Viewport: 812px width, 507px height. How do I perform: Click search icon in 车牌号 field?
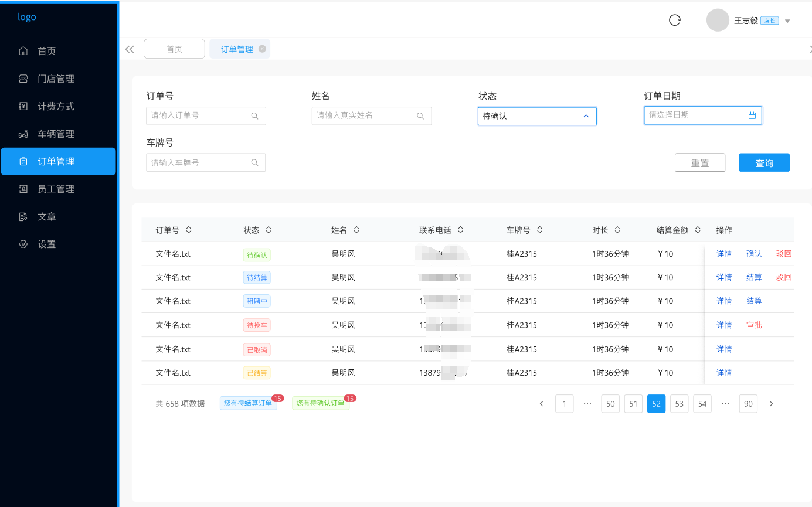(254, 163)
